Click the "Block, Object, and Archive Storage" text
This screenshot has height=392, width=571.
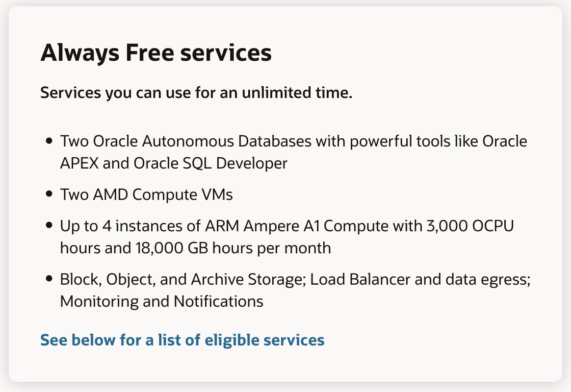click(x=182, y=279)
